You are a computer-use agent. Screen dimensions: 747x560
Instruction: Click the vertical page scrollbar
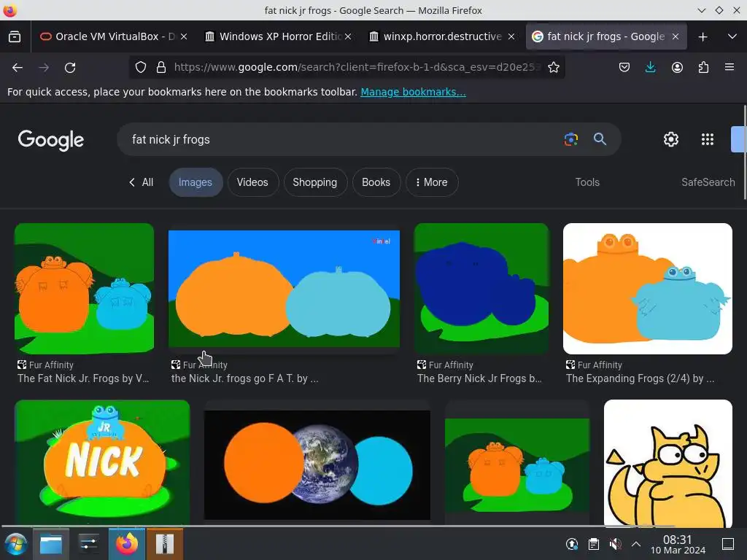pos(745,152)
